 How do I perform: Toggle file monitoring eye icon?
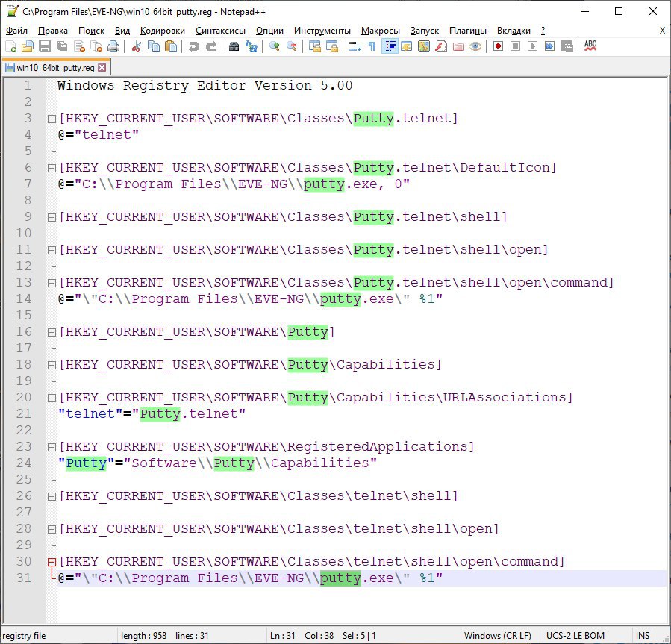tap(475, 46)
